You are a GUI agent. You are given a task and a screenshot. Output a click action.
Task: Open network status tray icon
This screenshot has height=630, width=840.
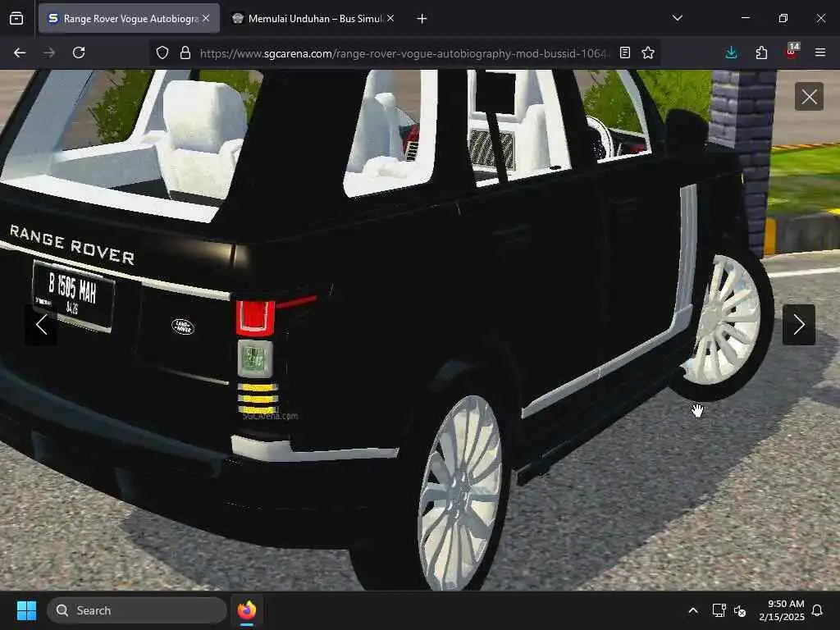pyautogui.click(x=719, y=610)
